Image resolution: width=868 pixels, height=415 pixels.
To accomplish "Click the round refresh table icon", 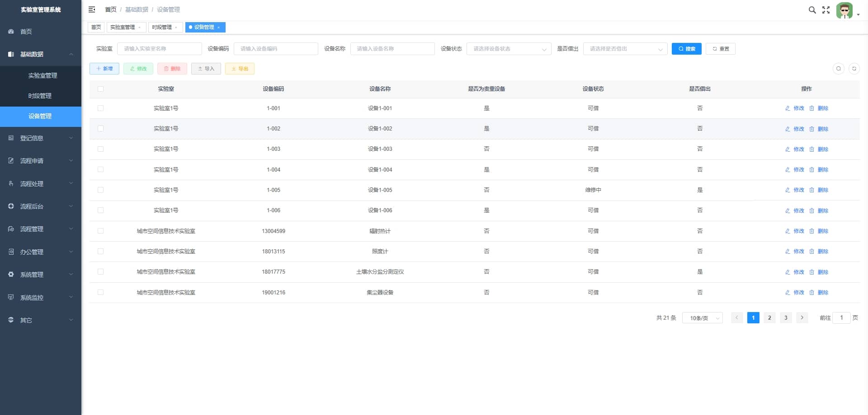I will coord(854,69).
